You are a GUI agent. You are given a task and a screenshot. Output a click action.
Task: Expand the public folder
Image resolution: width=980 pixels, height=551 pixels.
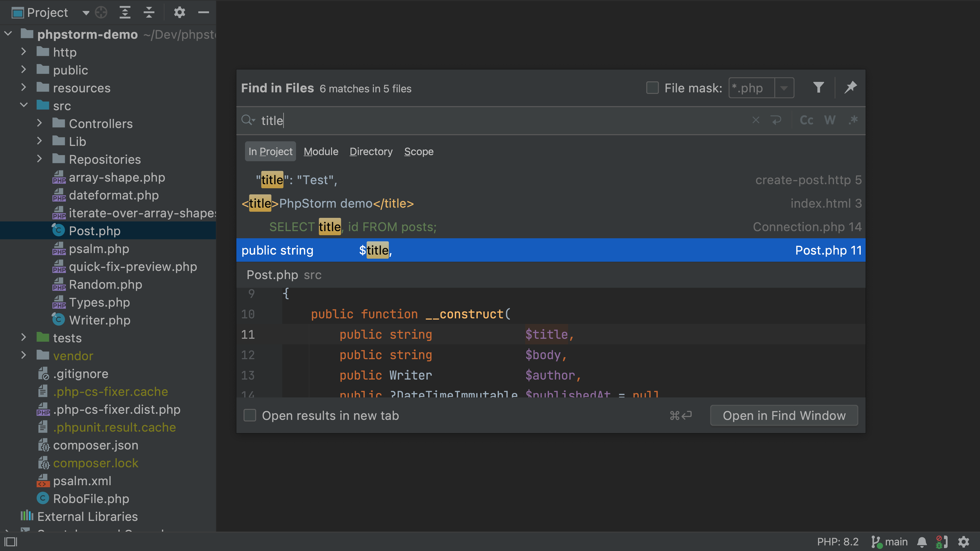coord(23,70)
